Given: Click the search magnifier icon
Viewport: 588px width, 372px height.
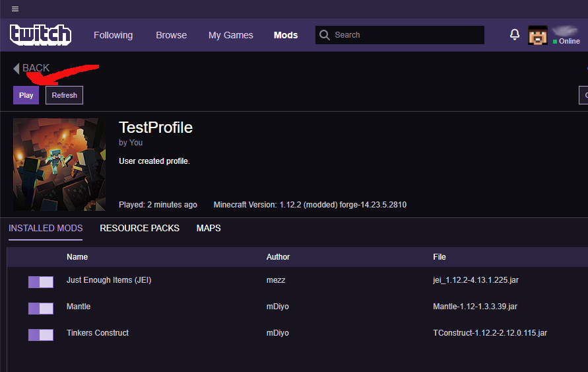Looking at the screenshot, I should 325,35.
